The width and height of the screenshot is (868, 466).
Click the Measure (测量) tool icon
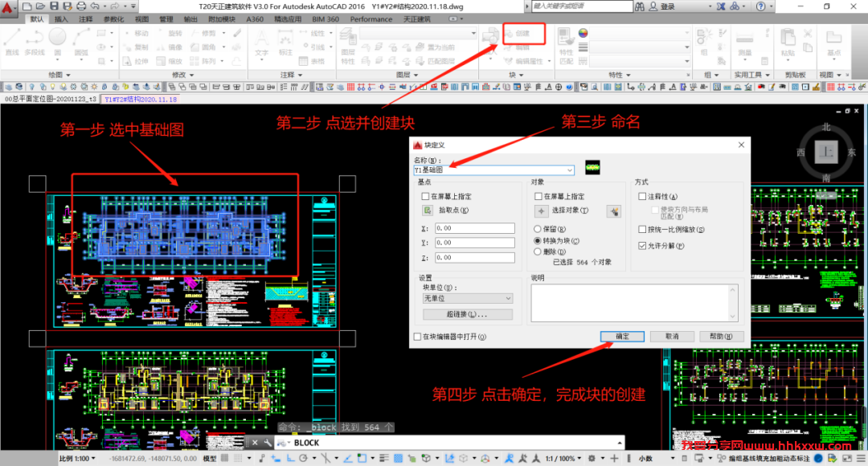744,42
